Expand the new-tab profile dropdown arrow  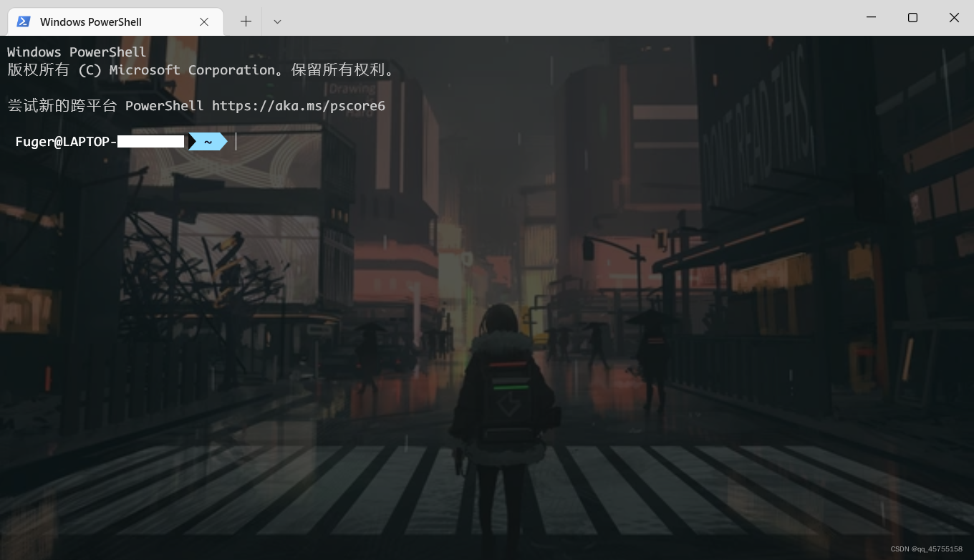[x=277, y=21]
